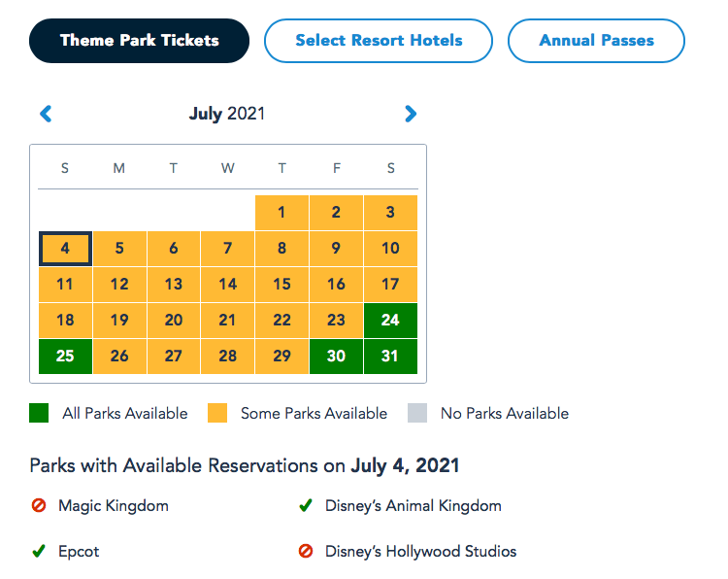Choose July 30 date cell
The image size is (728, 579).
[336, 357]
